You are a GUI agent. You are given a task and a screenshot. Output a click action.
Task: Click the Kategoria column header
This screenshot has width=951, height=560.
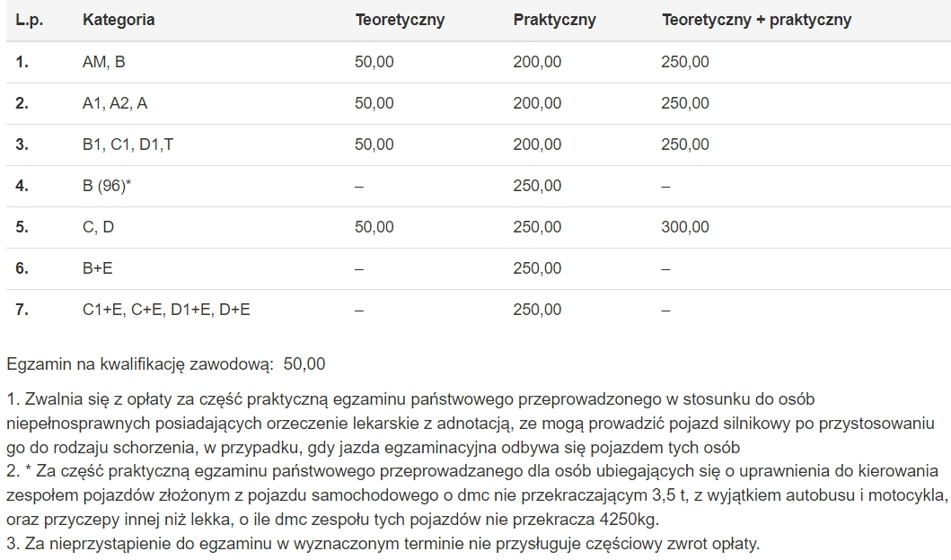coord(119,20)
